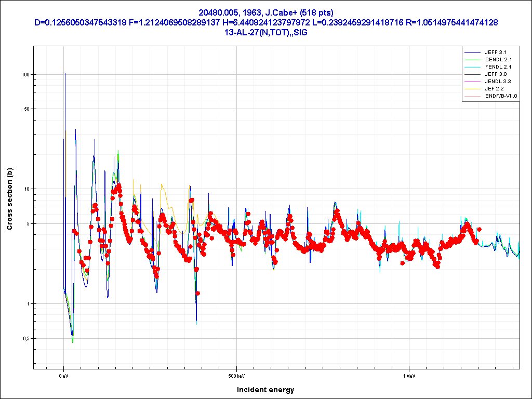Click the D= F= H= L= R= parameters line
The image size is (532, 399).
(265, 22)
